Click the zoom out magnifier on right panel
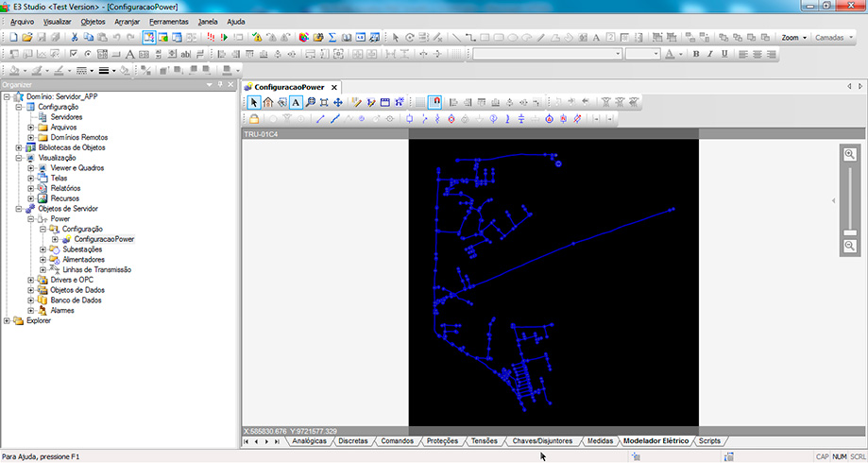868x463 pixels. [x=850, y=246]
